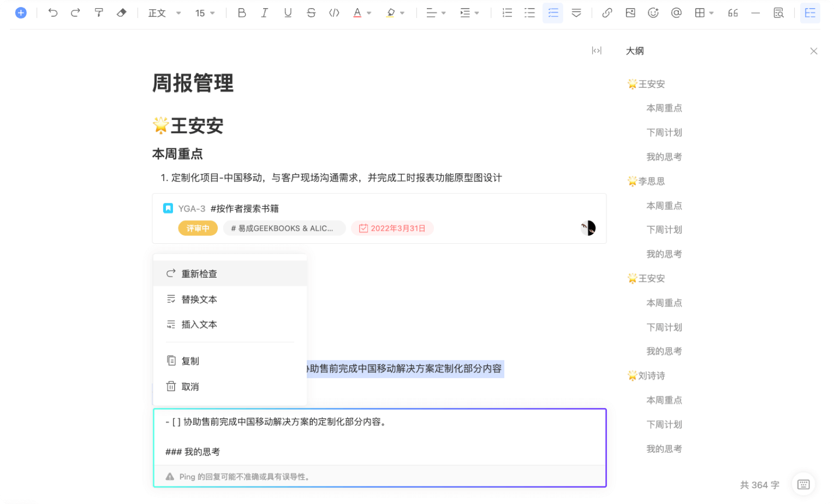
Task: Insert inline code with code icon
Action: [x=334, y=13]
